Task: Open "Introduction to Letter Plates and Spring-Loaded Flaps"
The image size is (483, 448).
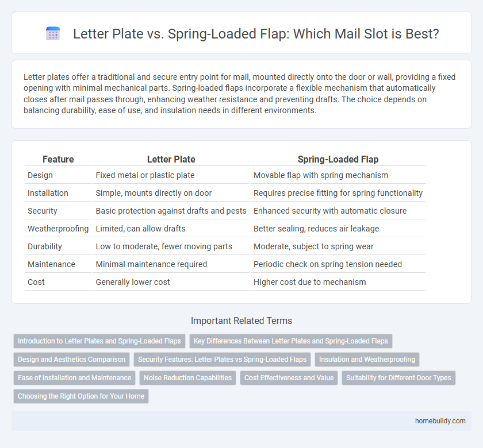Action: pyautogui.click(x=99, y=341)
